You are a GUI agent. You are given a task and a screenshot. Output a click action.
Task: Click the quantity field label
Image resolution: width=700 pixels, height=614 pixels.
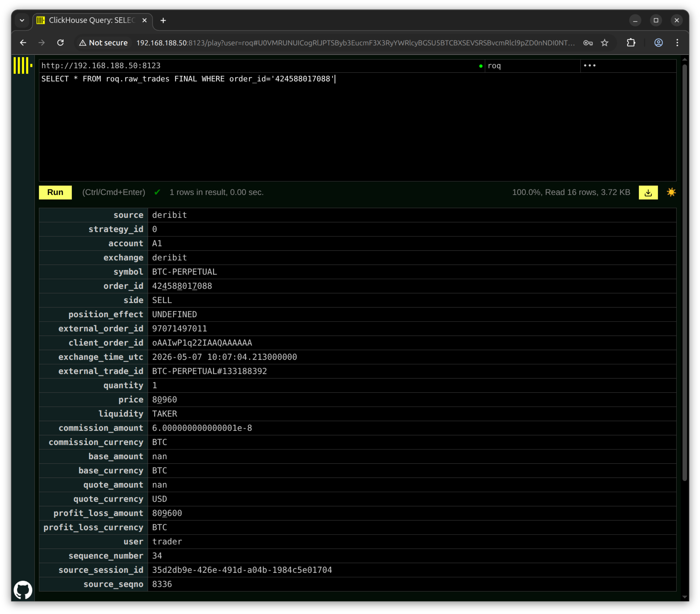(123, 386)
